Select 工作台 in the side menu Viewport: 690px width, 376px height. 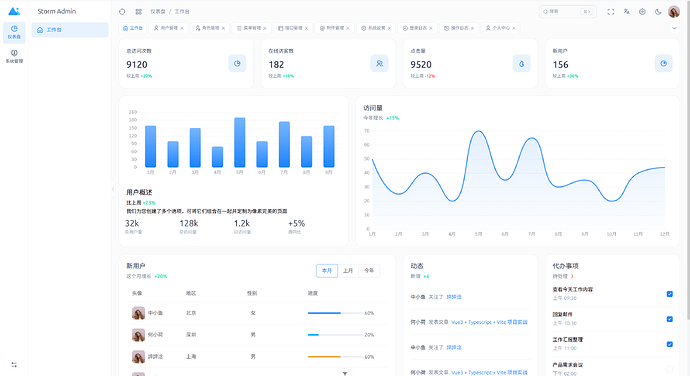70,29
